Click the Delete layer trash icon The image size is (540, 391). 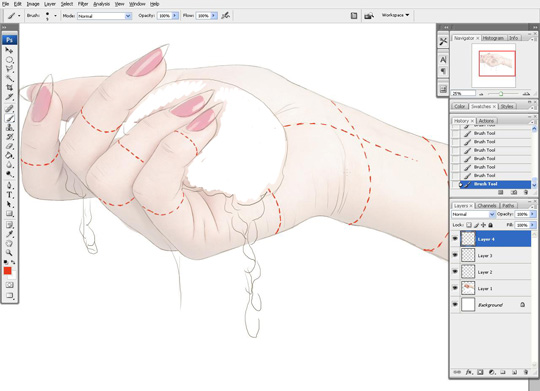point(526,372)
